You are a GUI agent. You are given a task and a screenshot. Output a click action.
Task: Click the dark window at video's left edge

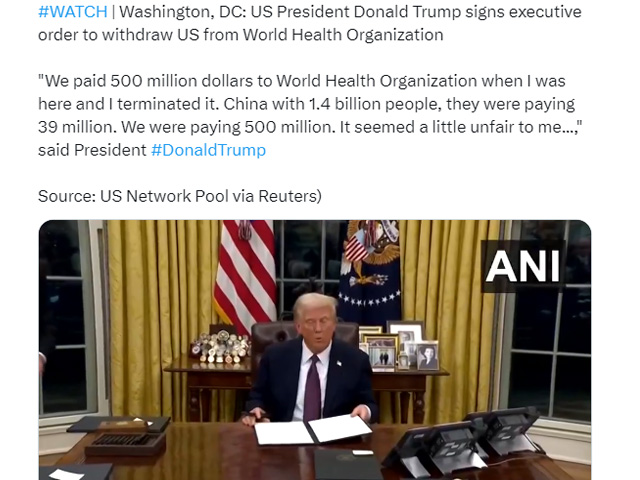tap(65, 318)
